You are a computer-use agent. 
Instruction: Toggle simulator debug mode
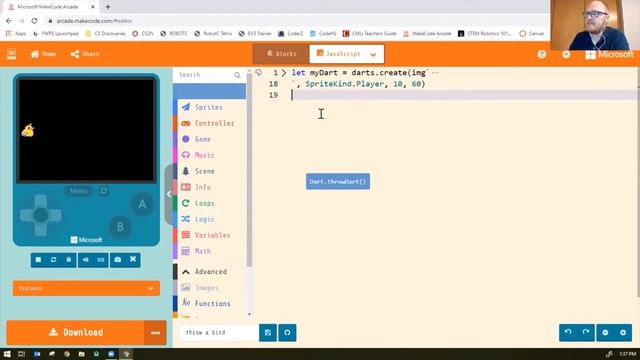69,260
